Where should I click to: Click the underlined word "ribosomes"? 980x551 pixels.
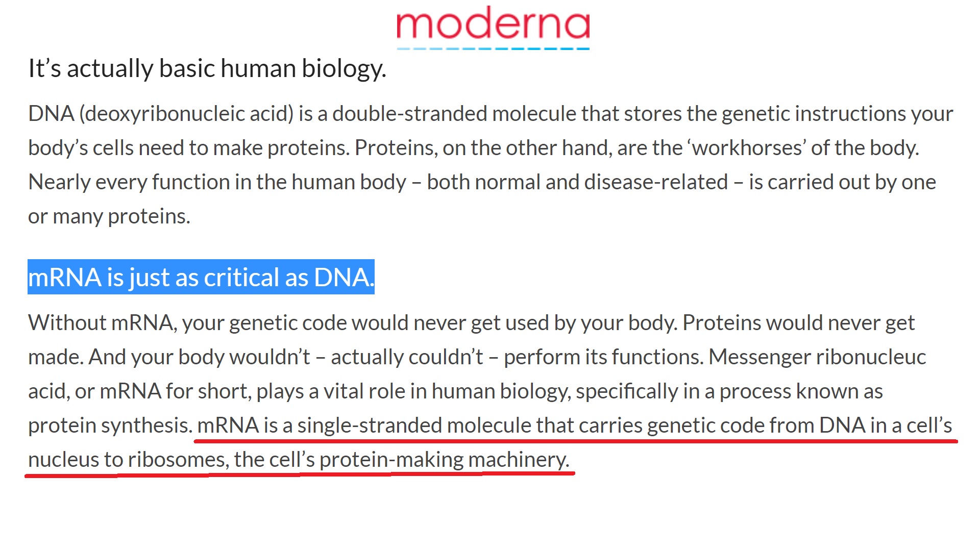click(177, 460)
